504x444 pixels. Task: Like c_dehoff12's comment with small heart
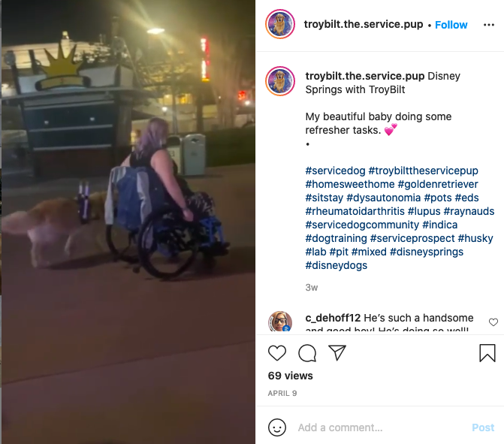pyautogui.click(x=493, y=322)
